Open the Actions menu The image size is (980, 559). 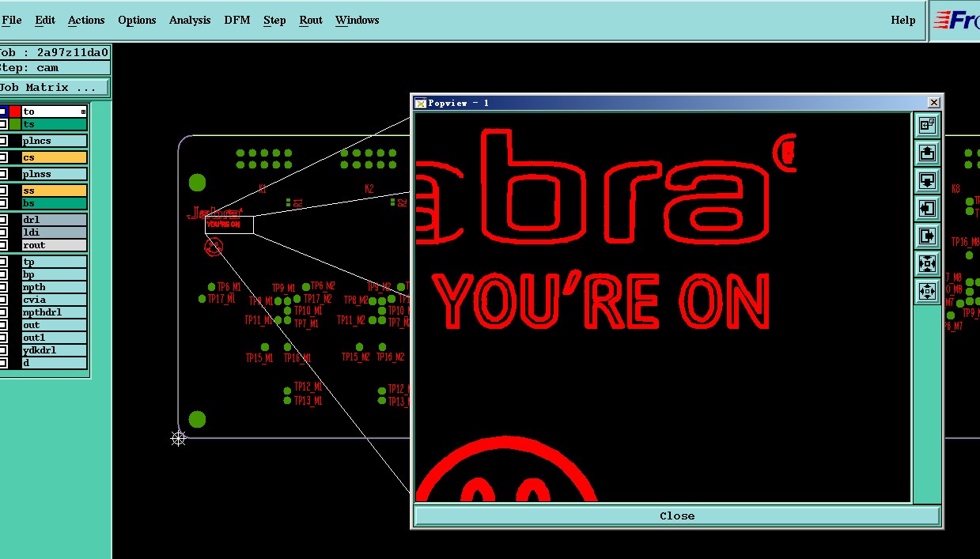pyautogui.click(x=86, y=20)
